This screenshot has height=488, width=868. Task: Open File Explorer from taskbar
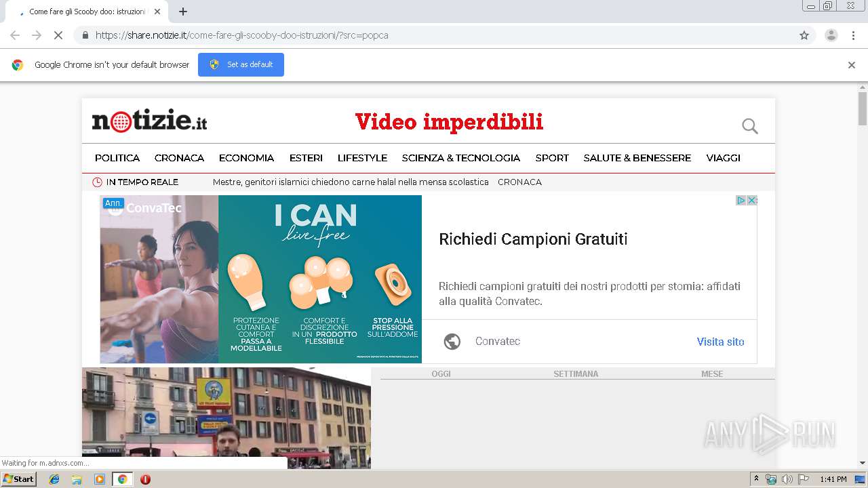[77, 479]
